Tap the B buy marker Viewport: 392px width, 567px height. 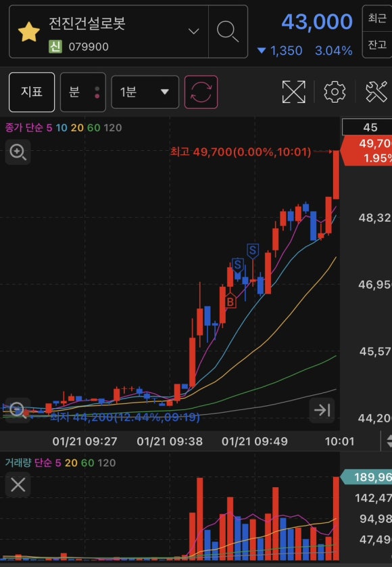[x=230, y=301]
